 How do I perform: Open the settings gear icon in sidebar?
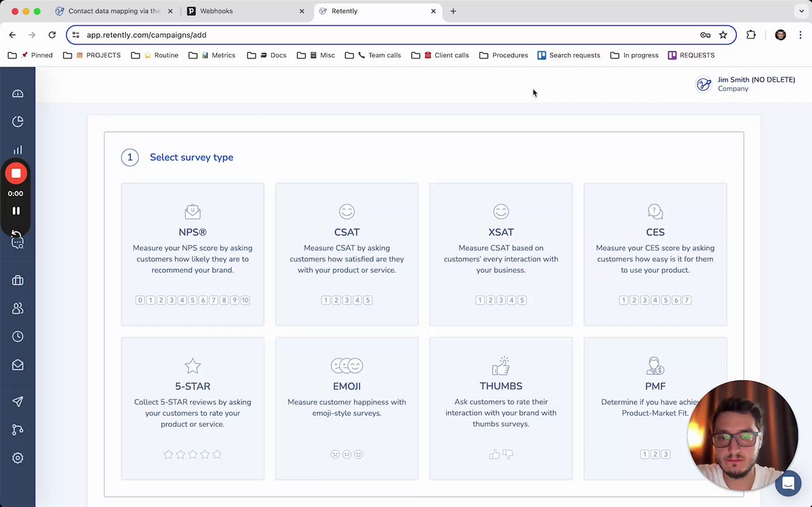click(18, 458)
